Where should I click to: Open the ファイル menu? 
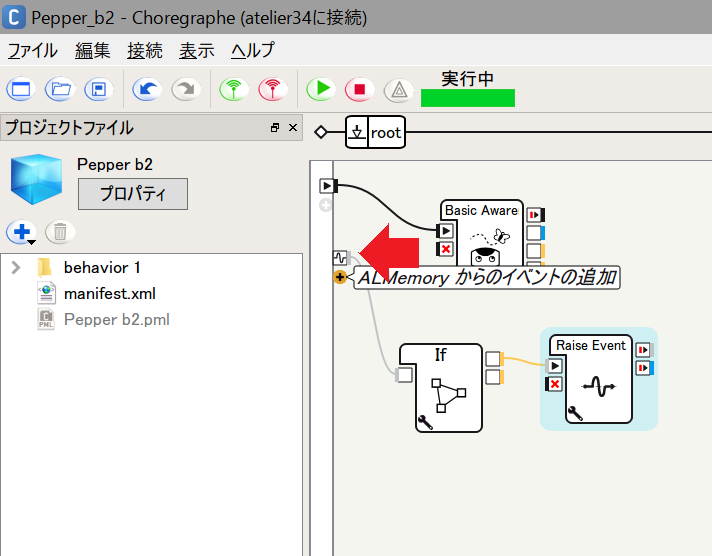[33, 50]
